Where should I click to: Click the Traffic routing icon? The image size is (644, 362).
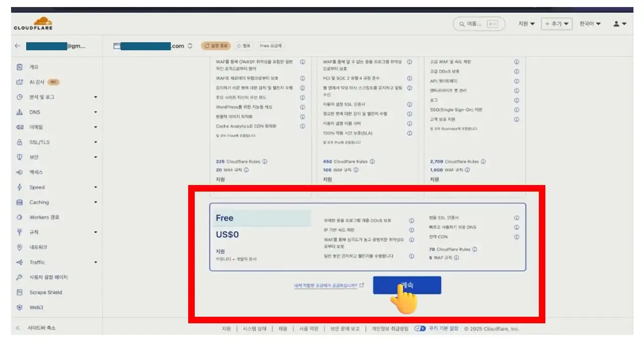point(20,262)
